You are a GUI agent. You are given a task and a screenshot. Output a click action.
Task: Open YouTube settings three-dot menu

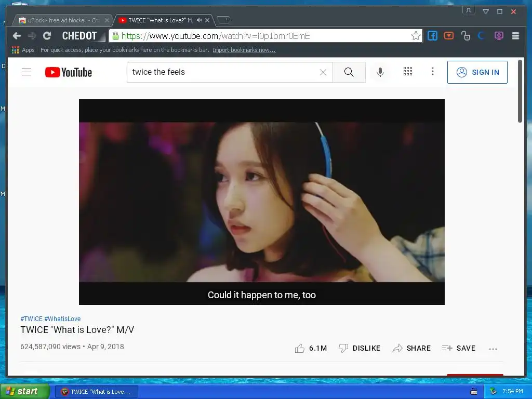pos(433,71)
